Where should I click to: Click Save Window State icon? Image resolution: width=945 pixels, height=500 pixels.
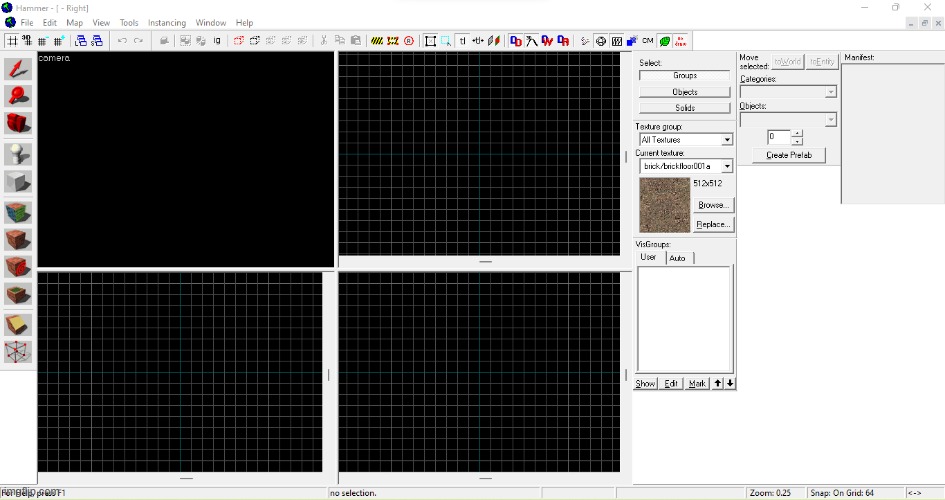pos(96,41)
